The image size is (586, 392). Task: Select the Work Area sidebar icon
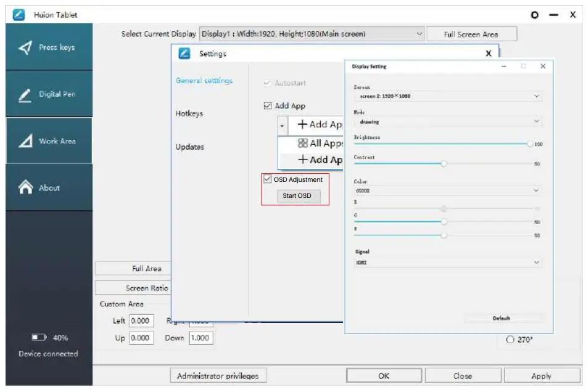(26, 141)
